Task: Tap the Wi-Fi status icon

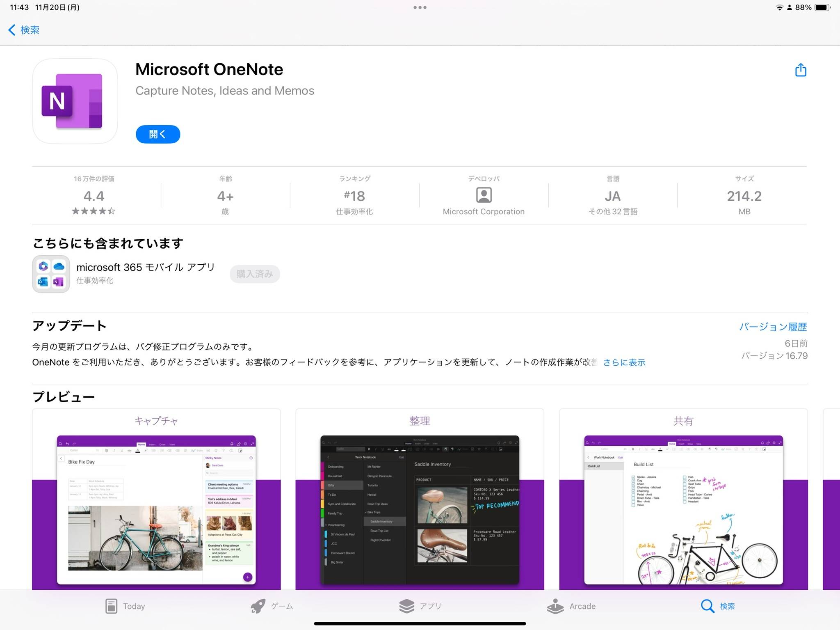Action: pyautogui.click(x=779, y=7)
